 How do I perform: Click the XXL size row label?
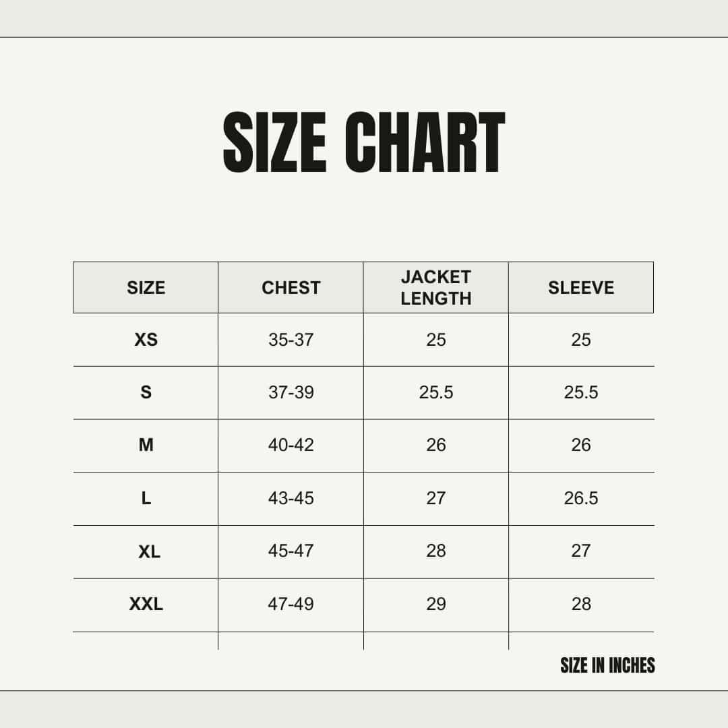click(146, 604)
